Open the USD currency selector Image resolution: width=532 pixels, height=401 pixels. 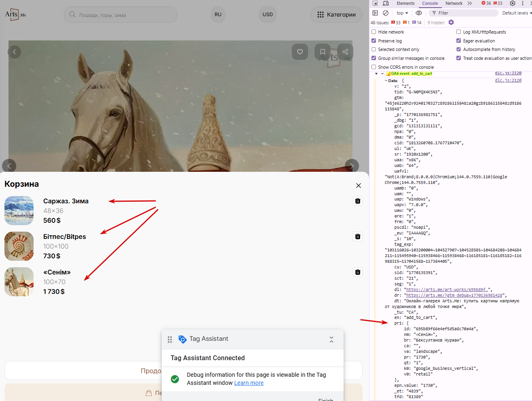268,15
